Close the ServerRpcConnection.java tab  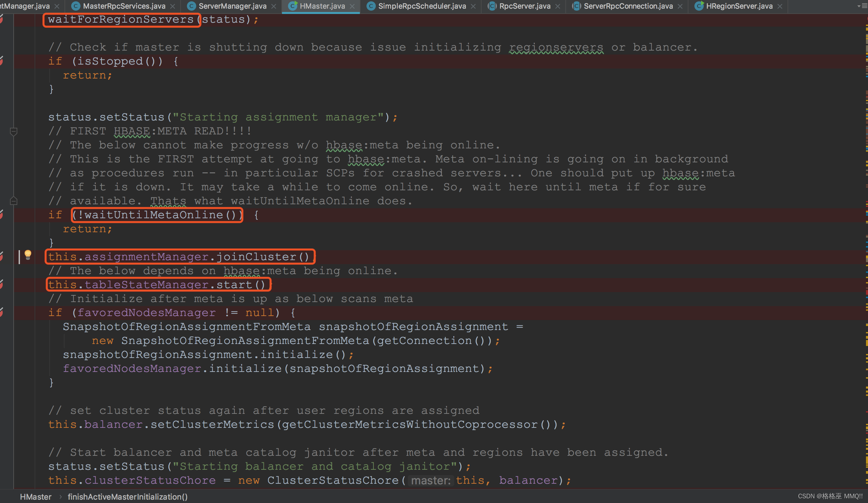[680, 6]
